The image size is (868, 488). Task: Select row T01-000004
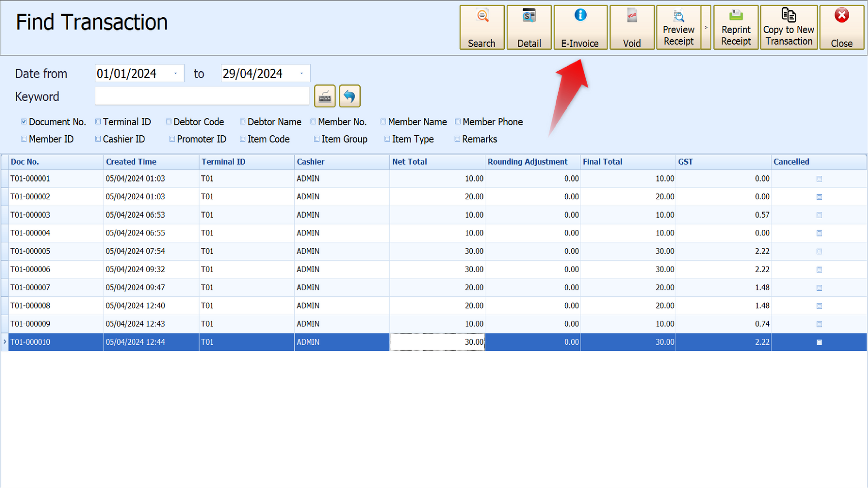(x=433, y=233)
